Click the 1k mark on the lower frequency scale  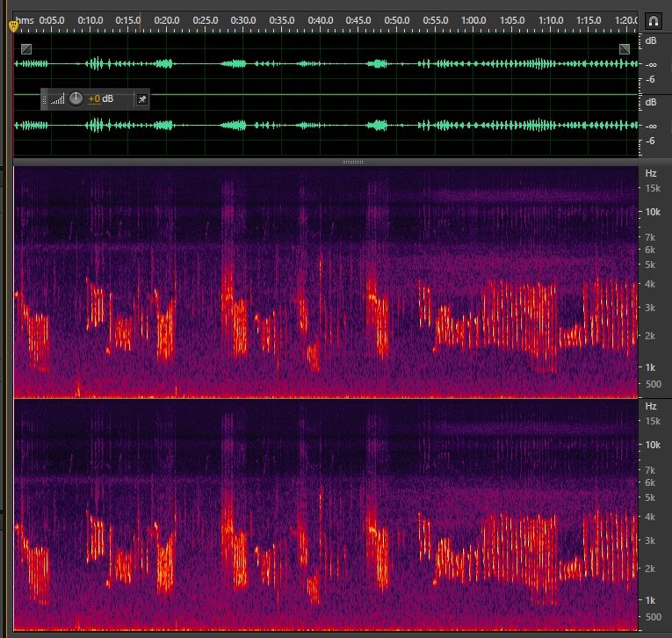point(654,599)
